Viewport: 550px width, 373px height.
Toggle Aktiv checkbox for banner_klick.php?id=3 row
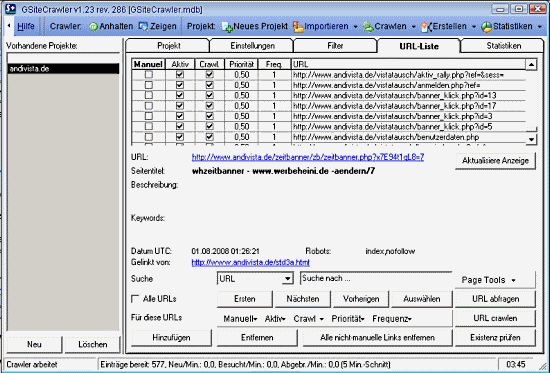click(x=180, y=116)
